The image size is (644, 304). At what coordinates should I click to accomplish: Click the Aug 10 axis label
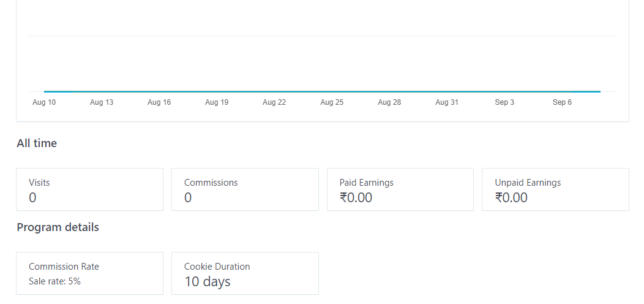pos(44,102)
